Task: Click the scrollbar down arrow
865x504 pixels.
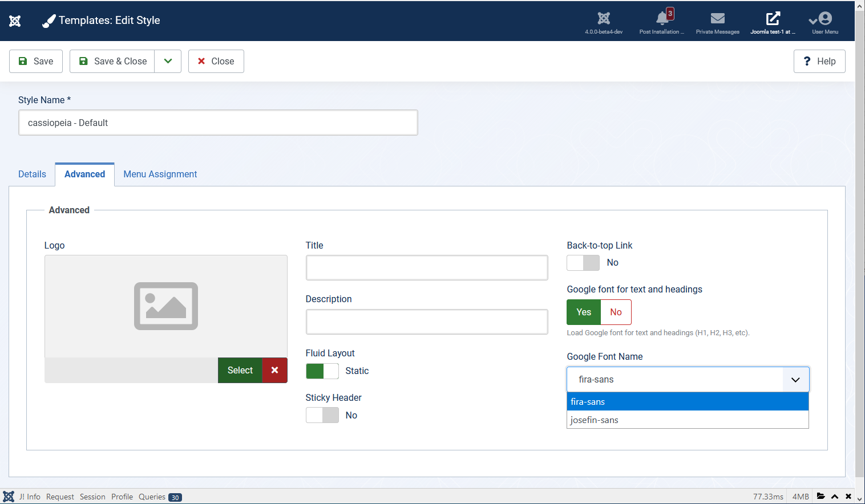Action: click(860, 499)
